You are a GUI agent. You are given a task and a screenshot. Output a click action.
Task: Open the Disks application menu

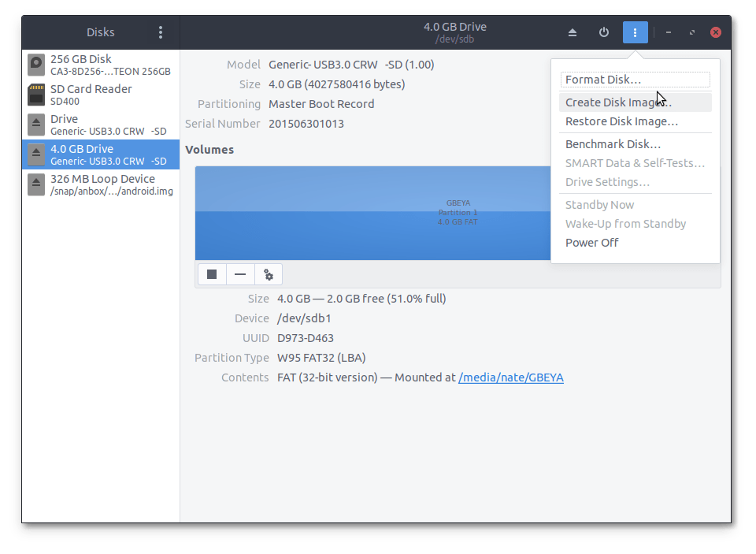point(161,32)
